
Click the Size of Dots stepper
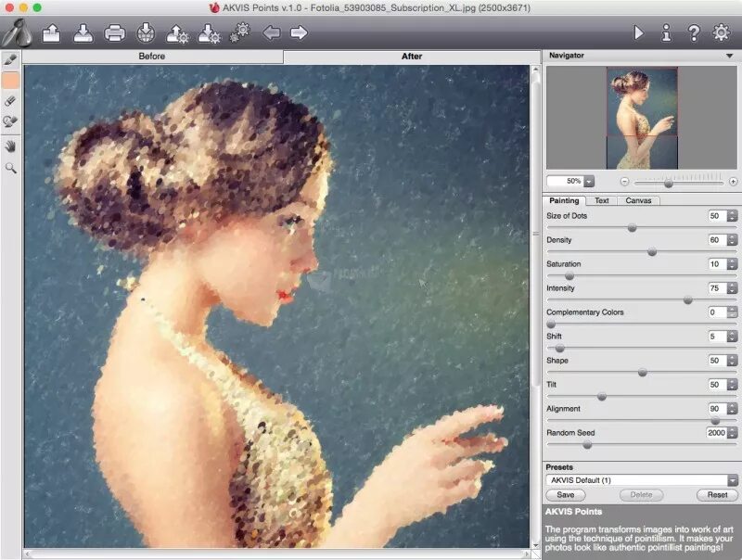coord(732,216)
